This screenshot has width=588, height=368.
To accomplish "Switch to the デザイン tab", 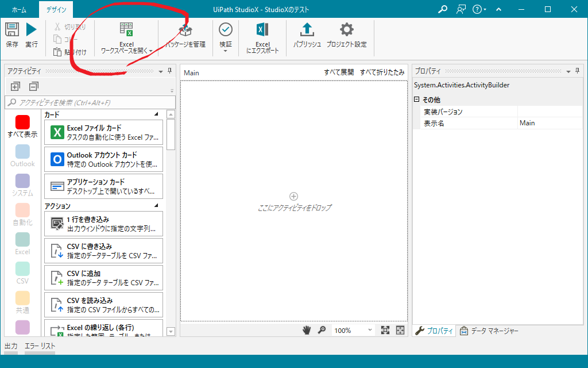I will coord(56,10).
